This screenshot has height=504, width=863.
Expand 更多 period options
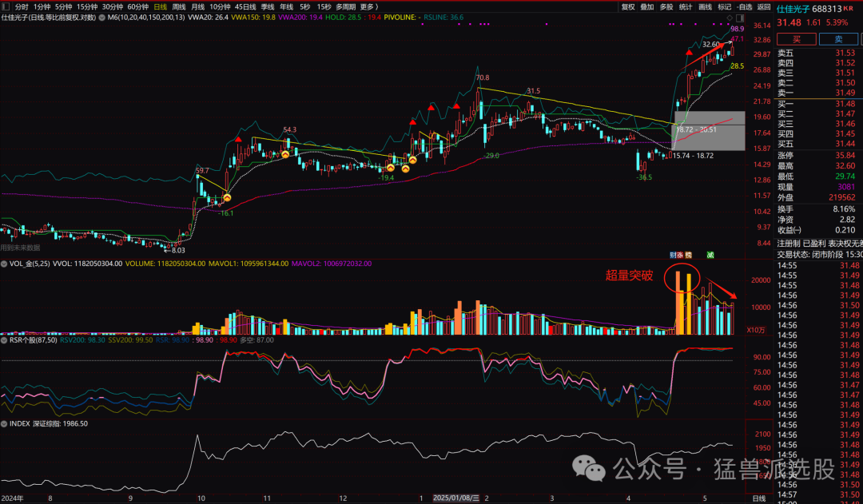coord(368,7)
